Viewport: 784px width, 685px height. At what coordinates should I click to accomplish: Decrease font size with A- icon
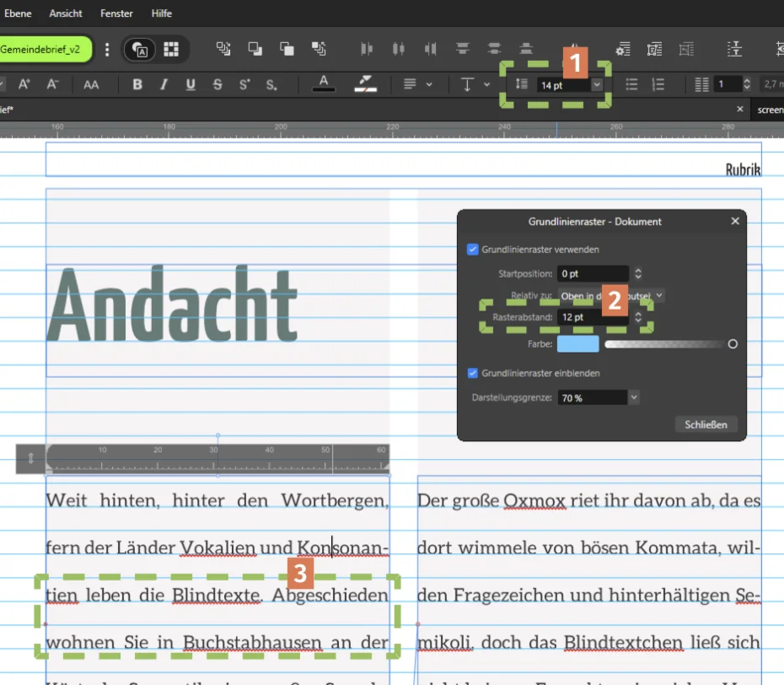click(52, 84)
